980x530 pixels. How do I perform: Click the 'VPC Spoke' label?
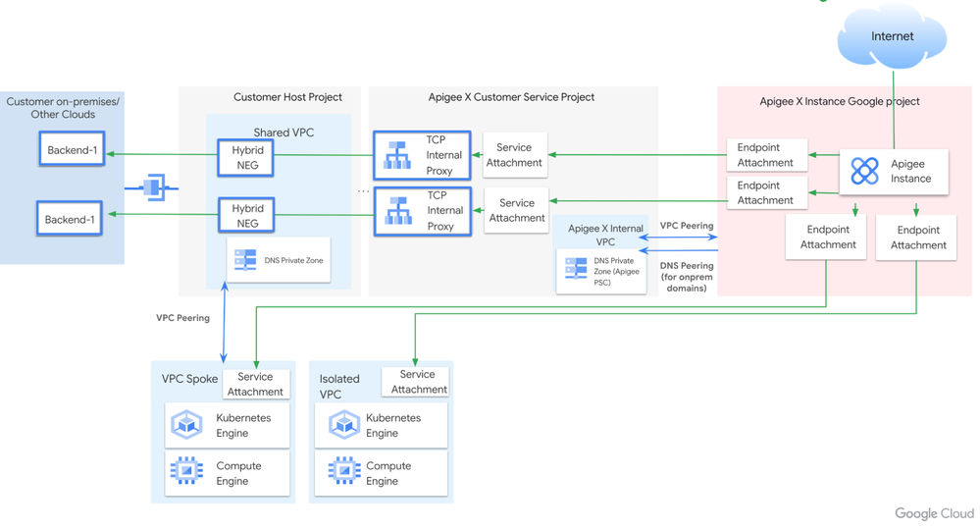tap(189, 379)
